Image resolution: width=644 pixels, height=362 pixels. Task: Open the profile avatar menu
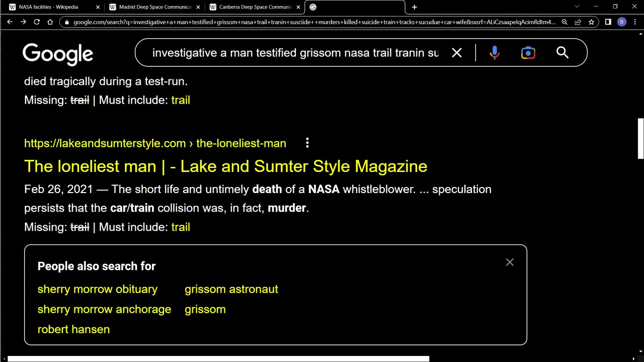click(x=622, y=22)
